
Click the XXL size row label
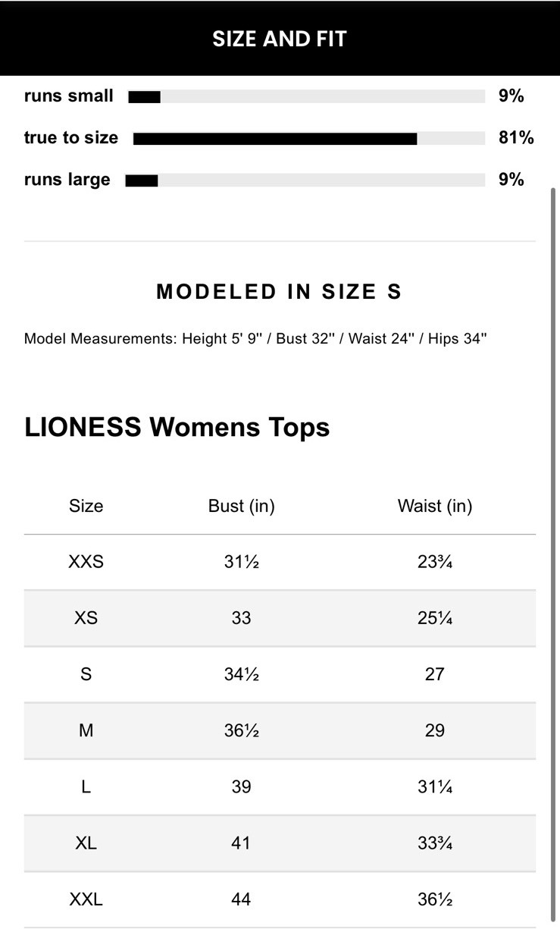click(x=86, y=899)
